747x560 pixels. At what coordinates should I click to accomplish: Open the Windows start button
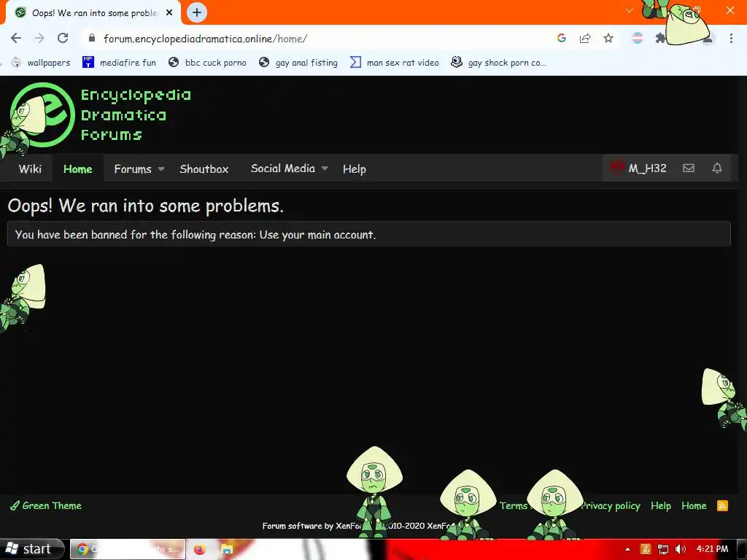tap(32, 549)
